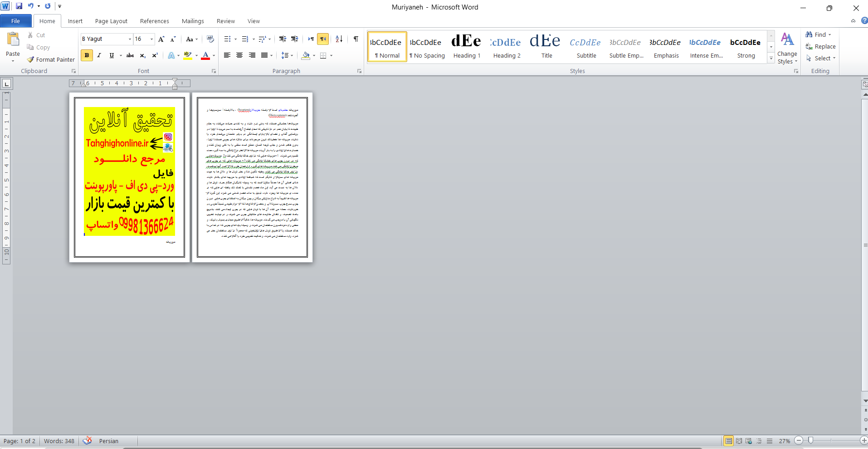Expand the Numbering list dropdown

(254, 39)
